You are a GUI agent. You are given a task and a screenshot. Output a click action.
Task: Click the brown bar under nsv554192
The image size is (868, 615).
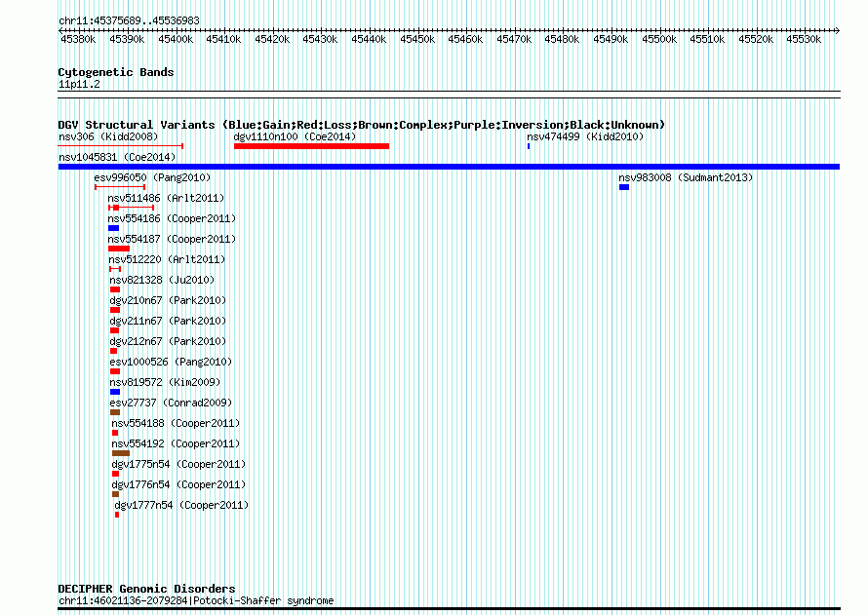(121, 453)
